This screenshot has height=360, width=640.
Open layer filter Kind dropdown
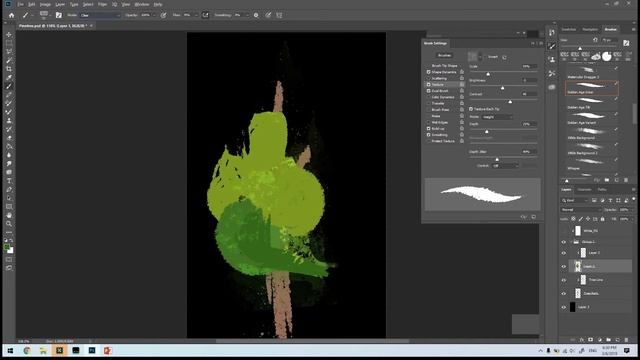point(575,200)
